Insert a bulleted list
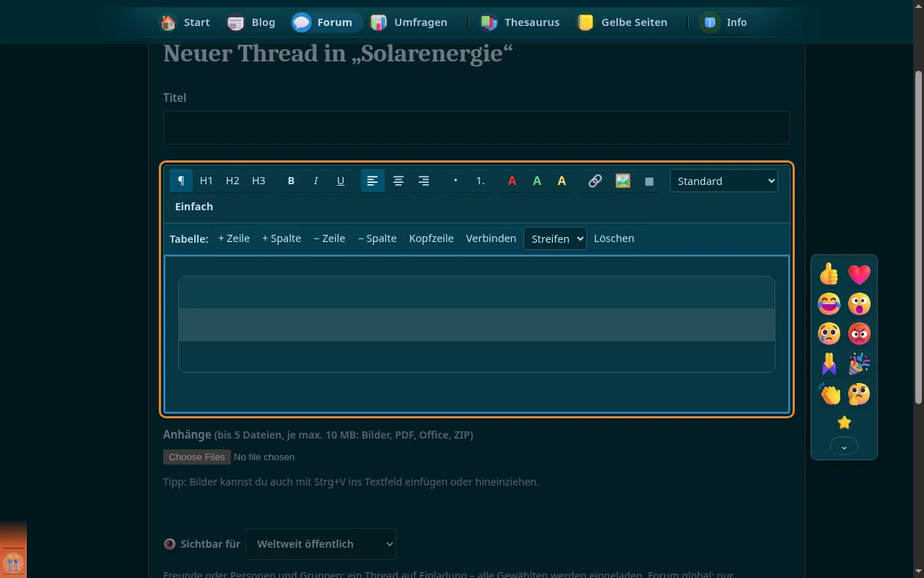This screenshot has height=578, width=924. [x=456, y=181]
